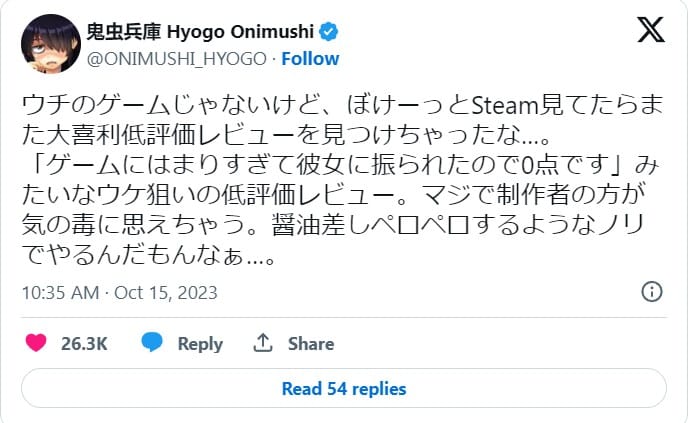This screenshot has height=423, width=696.
Task: Follow the ONIMUSHI_HYOGO account
Action: 309,58
